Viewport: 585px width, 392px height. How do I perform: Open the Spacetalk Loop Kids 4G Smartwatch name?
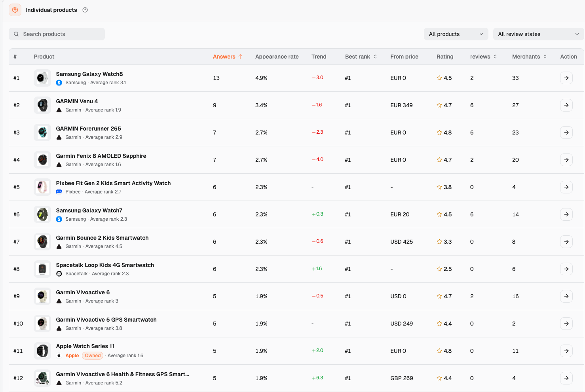pos(105,265)
